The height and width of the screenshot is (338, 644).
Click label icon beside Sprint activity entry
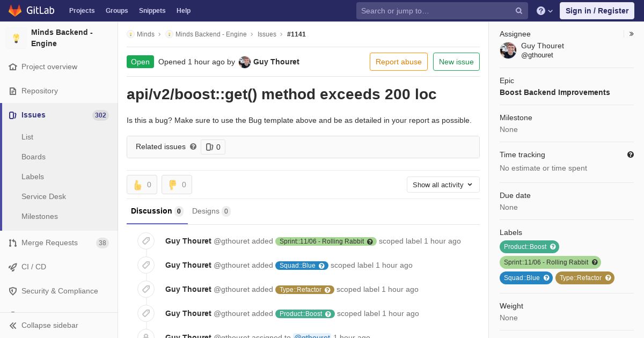pos(146,241)
